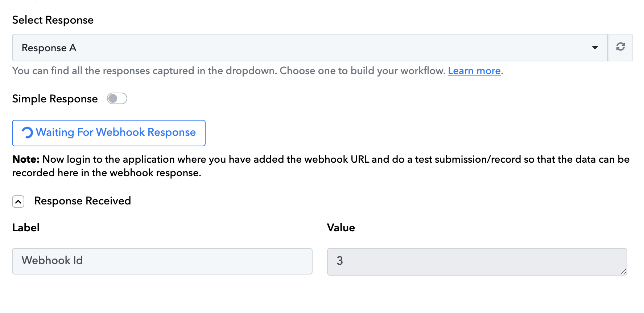The width and height of the screenshot is (644, 313).
Task: Click the Simple Response label text
Action: pyautogui.click(x=55, y=99)
